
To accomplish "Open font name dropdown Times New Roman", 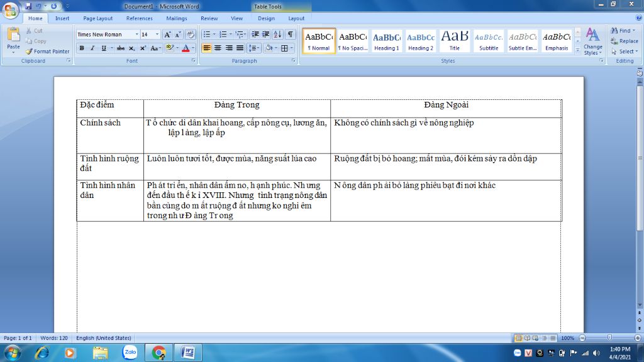I will tap(136, 35).
